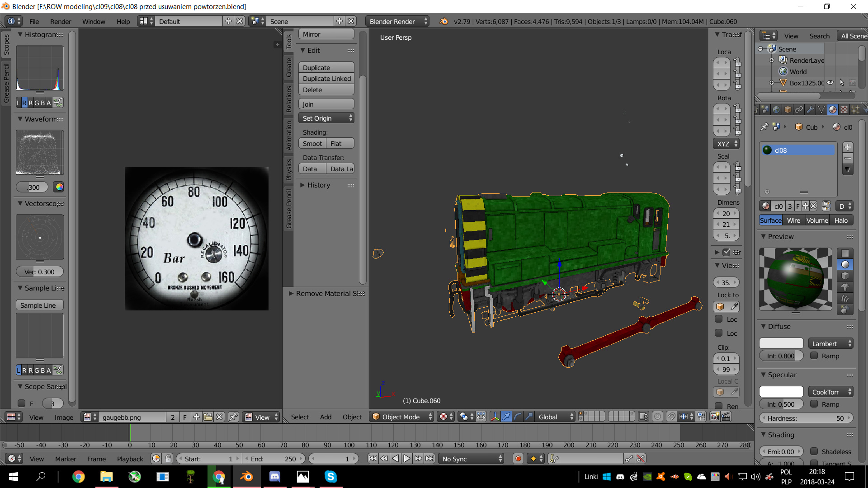Toggle the Ramp button next to CookTorr
This screenshot has width=868, height=488.
812,404
